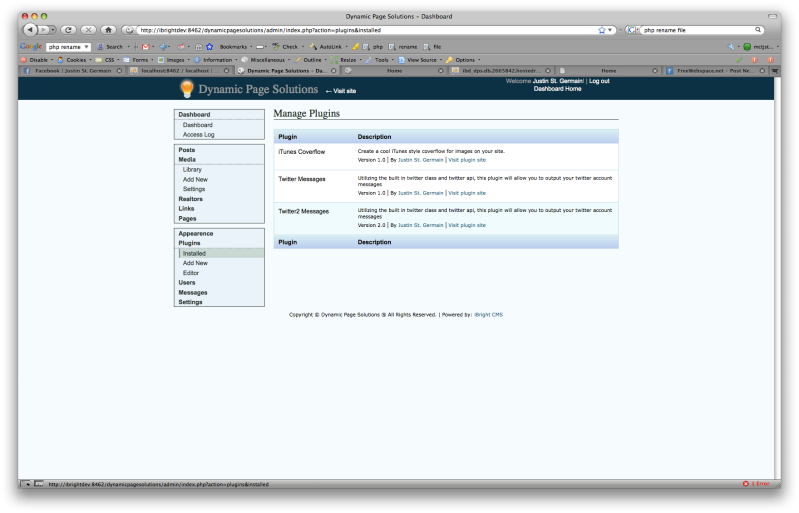Switch to the FreeWebspace.net tab
The height and width of the screenshot is (513, 799).
click(716, 71)
